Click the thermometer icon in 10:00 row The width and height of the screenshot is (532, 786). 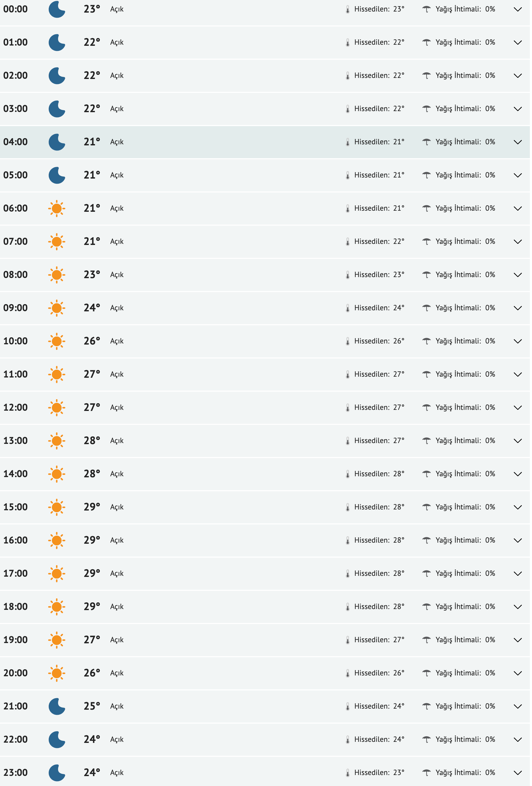pyautogui.click(x=347, y=341)
